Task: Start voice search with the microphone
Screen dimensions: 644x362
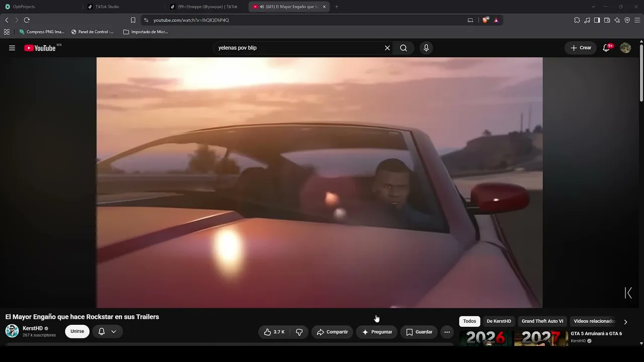Action: pyautogui.click(x=426, y=48)
